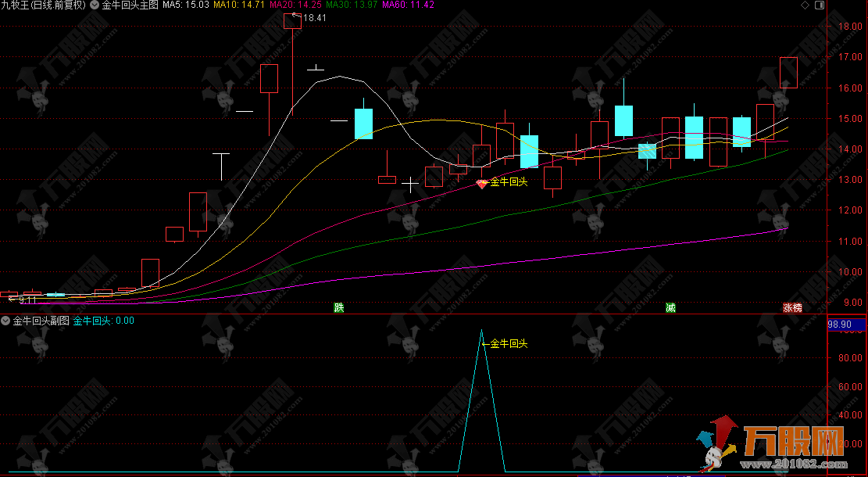The image size is (868, 477).
Task: Click the 金牛回头: 0.00 sub-chart value
Action: 103,321
